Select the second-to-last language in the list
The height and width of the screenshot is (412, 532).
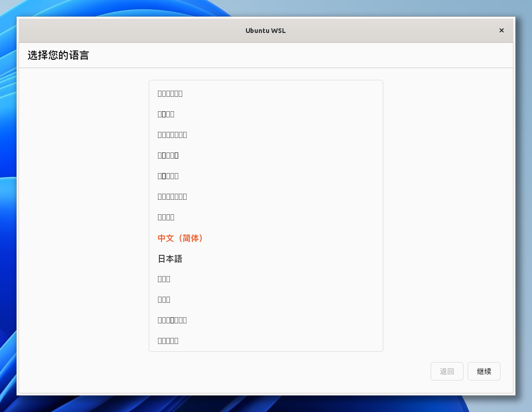coord(172,320)
